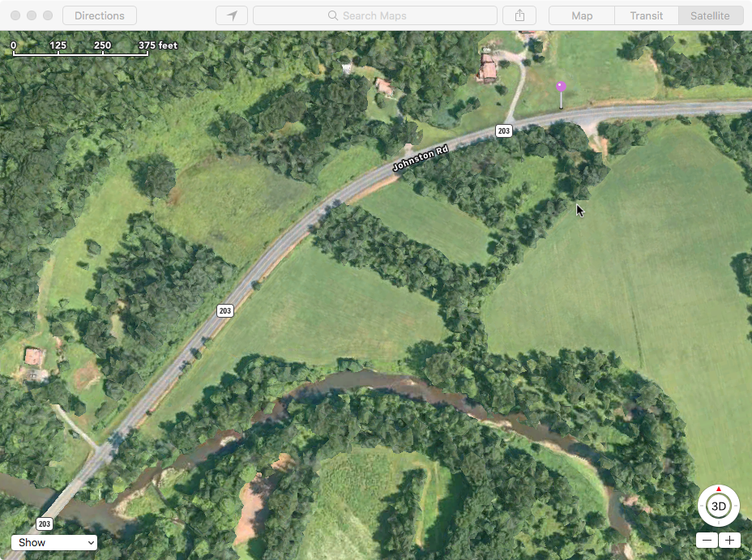Click the 203 route shield near the bridge
This screenshot has width=752, height=560.
click(45, 524)
